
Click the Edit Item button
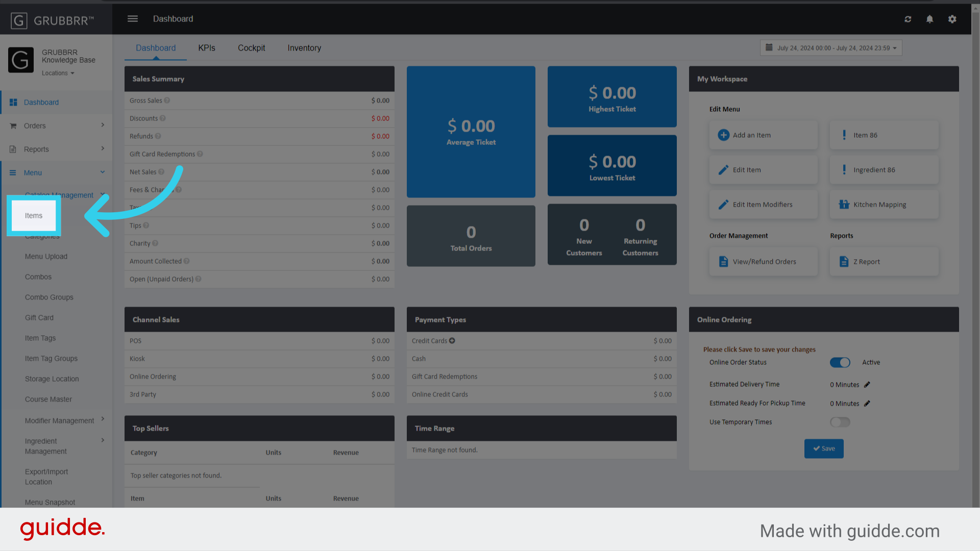764,170
